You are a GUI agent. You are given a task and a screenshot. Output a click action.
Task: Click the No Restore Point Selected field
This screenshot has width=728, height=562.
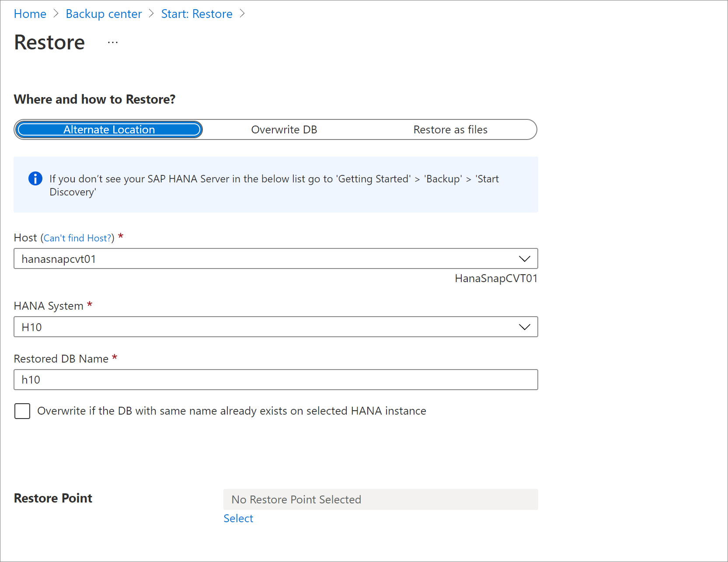click(x=380, y=499)
